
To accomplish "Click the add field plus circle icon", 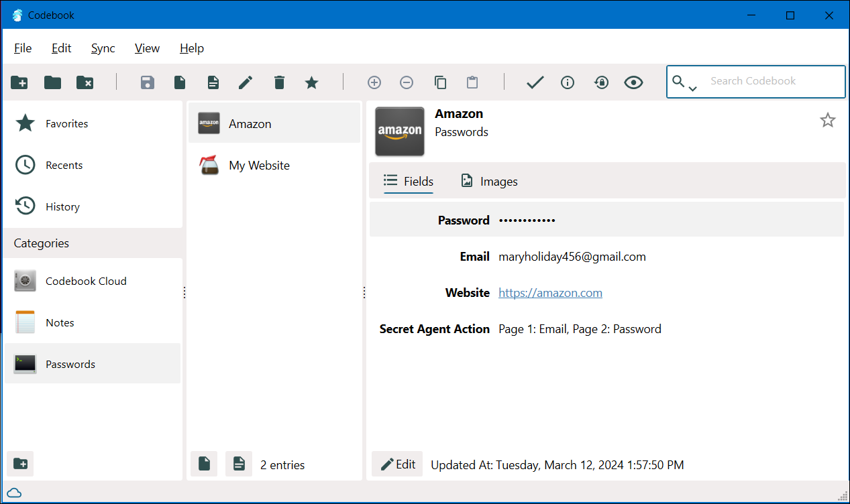I will (x=374, y=82).
